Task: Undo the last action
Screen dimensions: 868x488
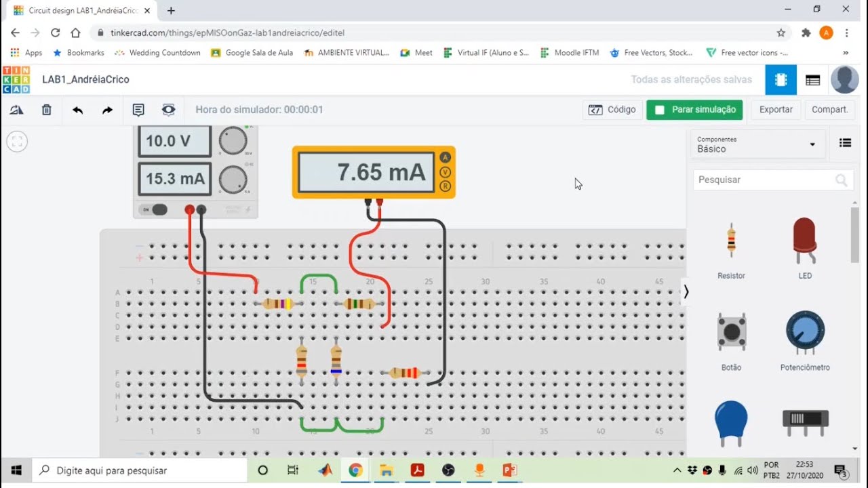Action: click(77, 110)
